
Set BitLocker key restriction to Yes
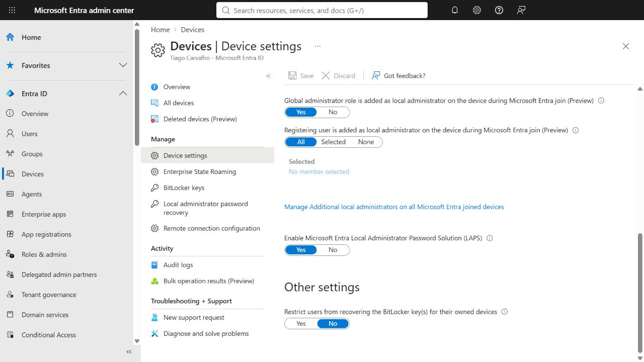(301, 324)
